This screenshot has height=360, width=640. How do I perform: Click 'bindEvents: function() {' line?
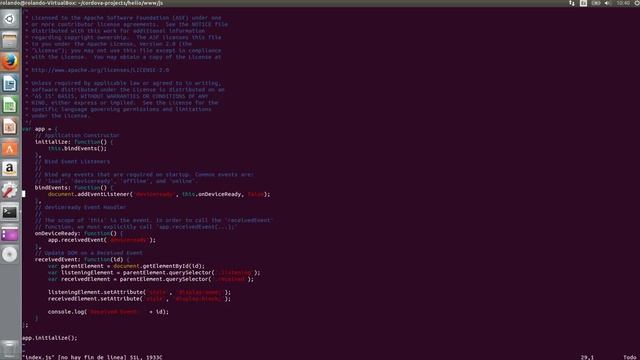coord(74,188)
